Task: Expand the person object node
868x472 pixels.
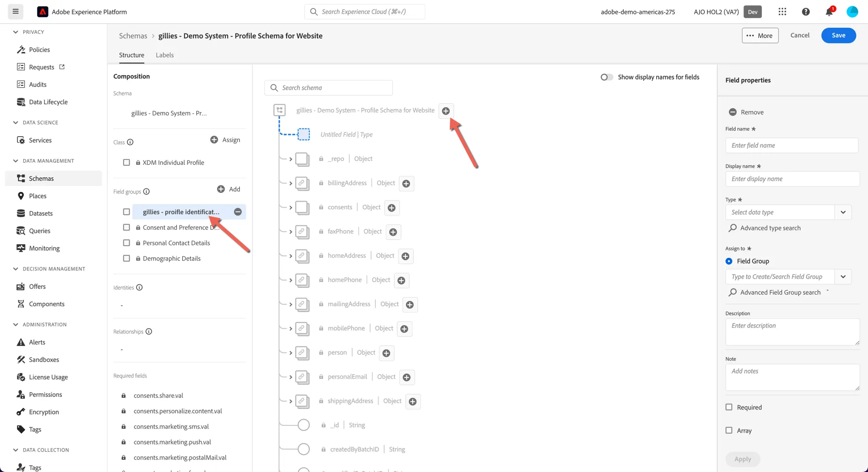Action: click(x=291, y=353)
